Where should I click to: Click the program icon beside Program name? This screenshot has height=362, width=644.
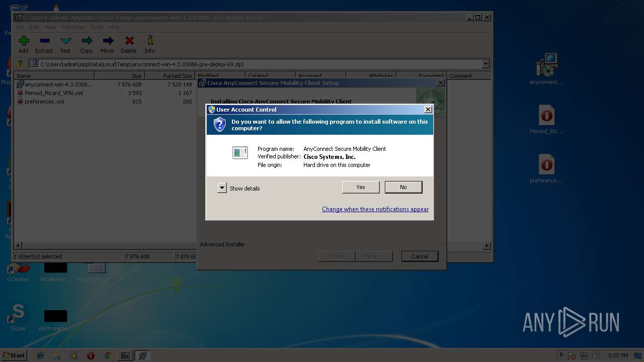point(240,152)
